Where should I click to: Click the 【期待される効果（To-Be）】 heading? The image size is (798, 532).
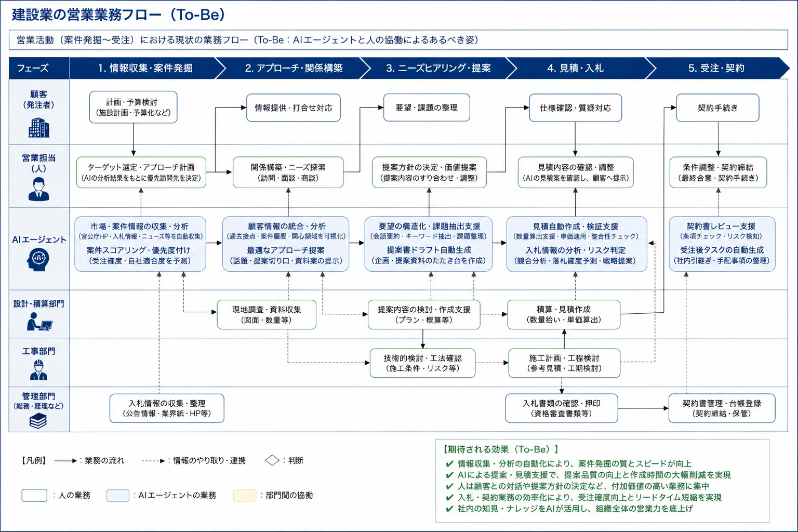[x=501, y=449]
